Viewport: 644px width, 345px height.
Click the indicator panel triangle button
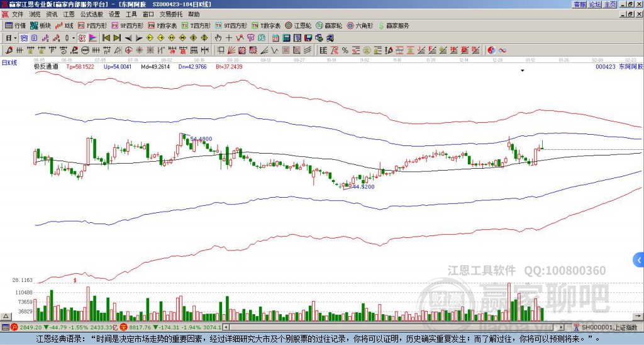point(6,316)
